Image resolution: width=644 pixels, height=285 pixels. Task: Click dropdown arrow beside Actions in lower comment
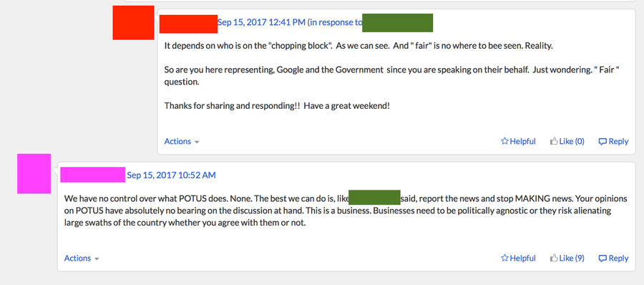97,259
